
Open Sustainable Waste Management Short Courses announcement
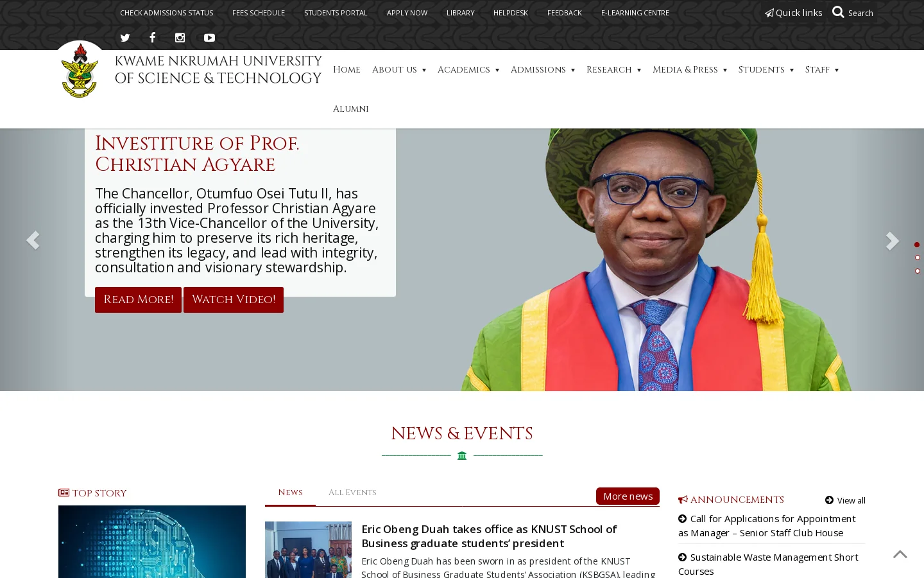[x=768, y=564]
